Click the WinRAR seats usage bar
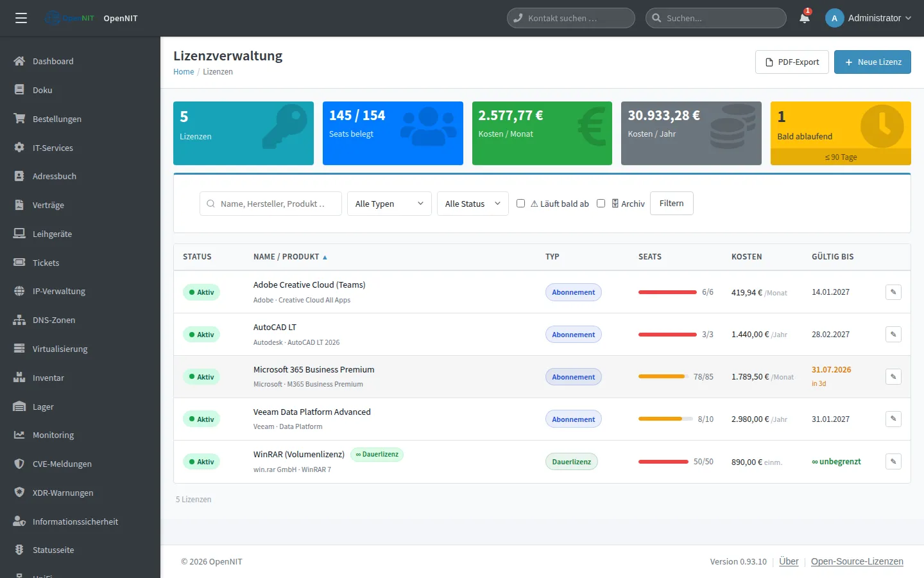The width and height of the screenshot is (924, 578). point(663,462)
